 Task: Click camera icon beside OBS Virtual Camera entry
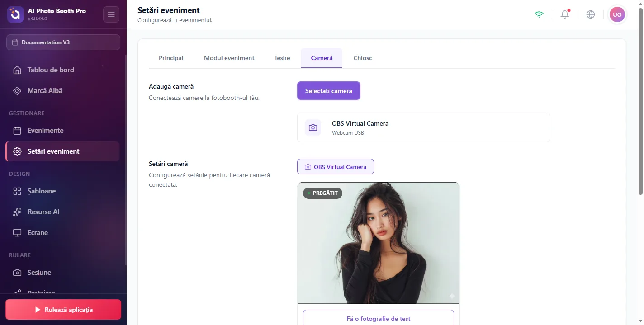pyautogui.click(x=313, y=127)
